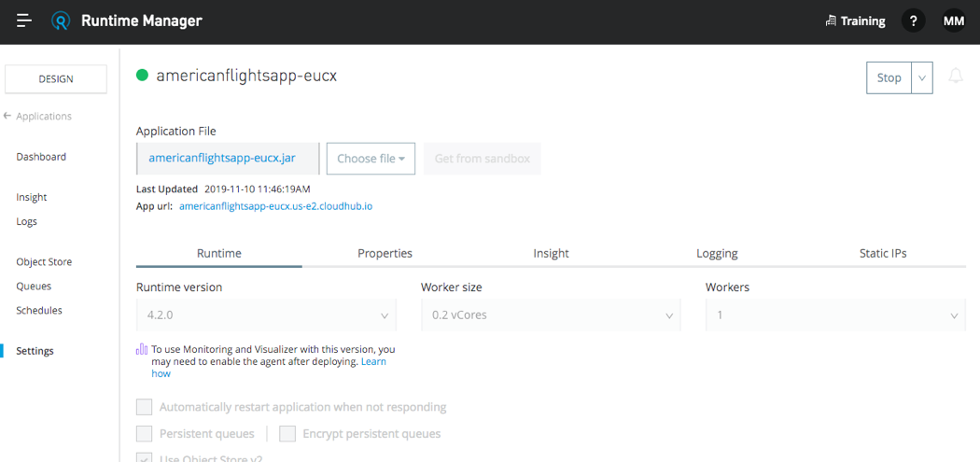Toggle Use Object Store v2 checkbox
The height and width of the screenshot is (462, 980).
145,457
